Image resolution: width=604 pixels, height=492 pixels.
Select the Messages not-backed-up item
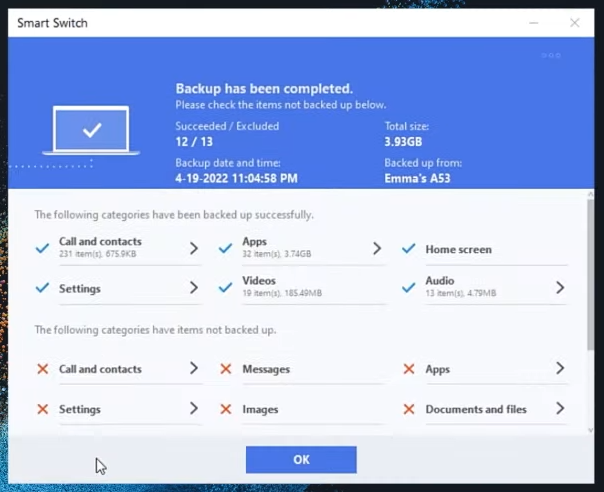(266, 369)
